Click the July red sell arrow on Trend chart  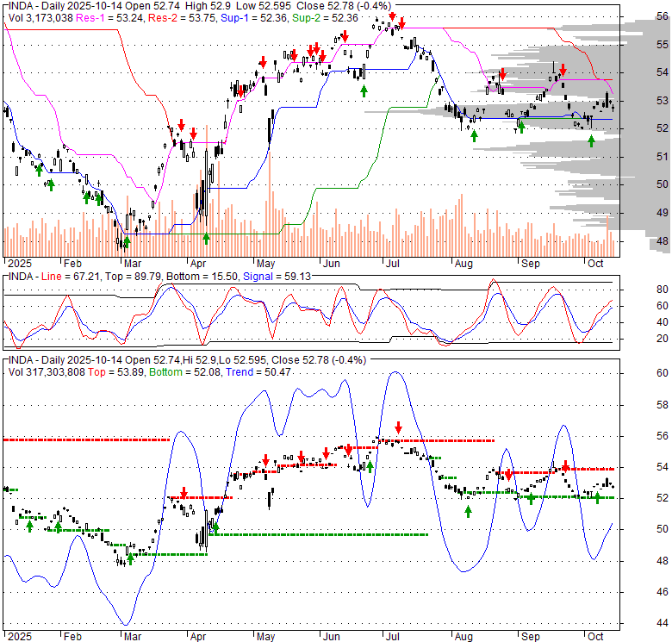point(399,427)
